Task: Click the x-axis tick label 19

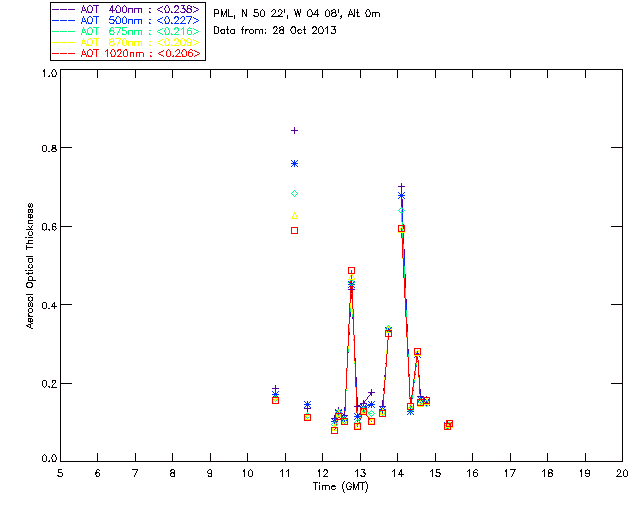Action: (x=585, y=474)
